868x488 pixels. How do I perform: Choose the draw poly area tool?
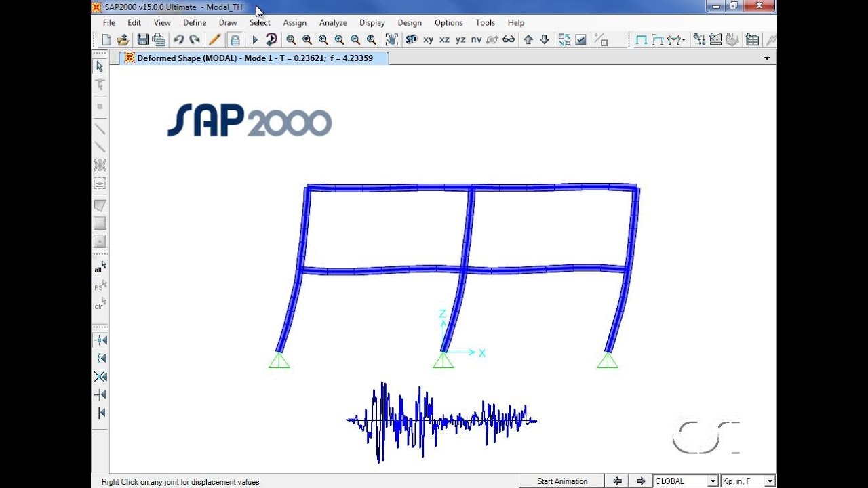point(100,205)
